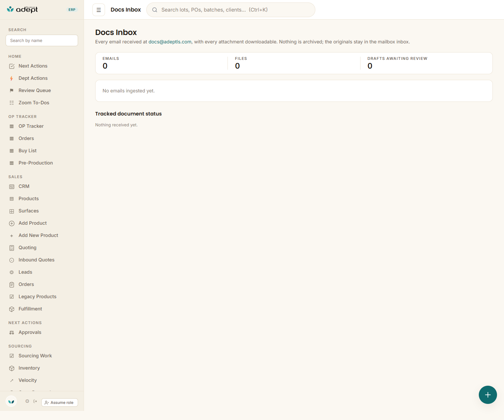
Task: Click the Buy List table icon
Action: [x=12, y=151]
